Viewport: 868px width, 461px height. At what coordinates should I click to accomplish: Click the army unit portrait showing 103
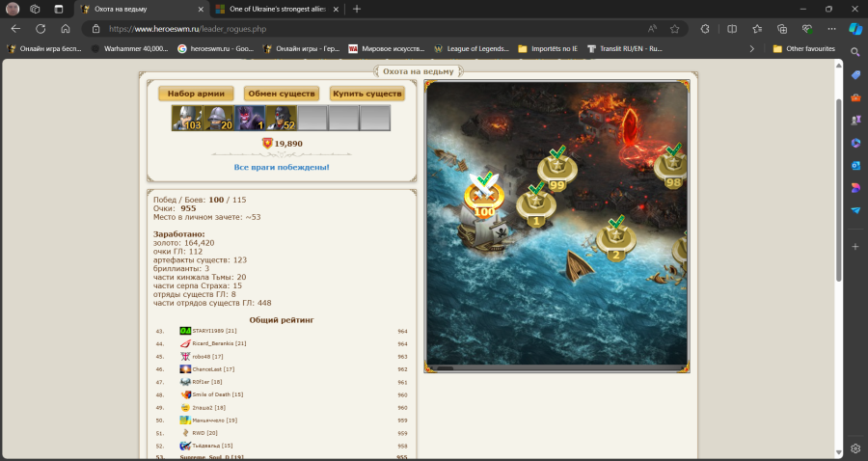(187, 118)
